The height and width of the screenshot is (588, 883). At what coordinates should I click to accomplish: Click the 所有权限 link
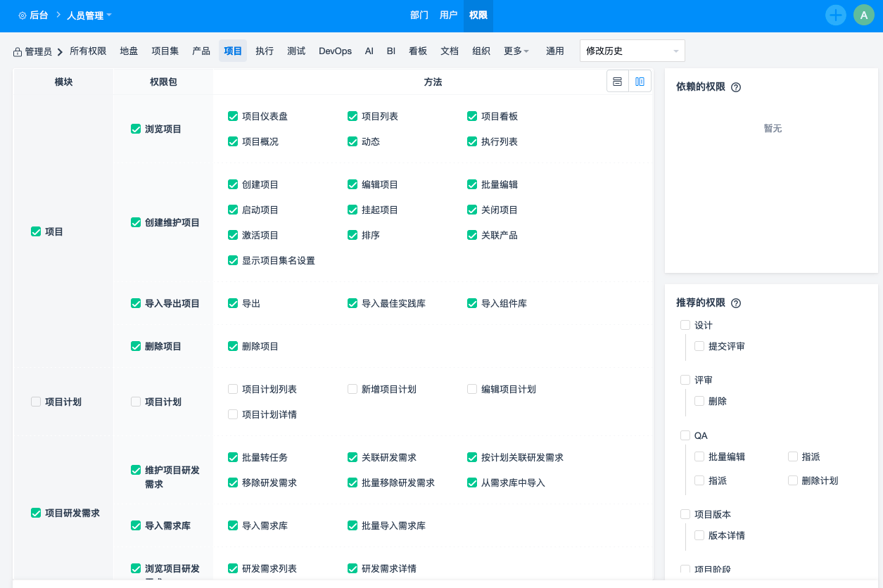click(88, 51)
